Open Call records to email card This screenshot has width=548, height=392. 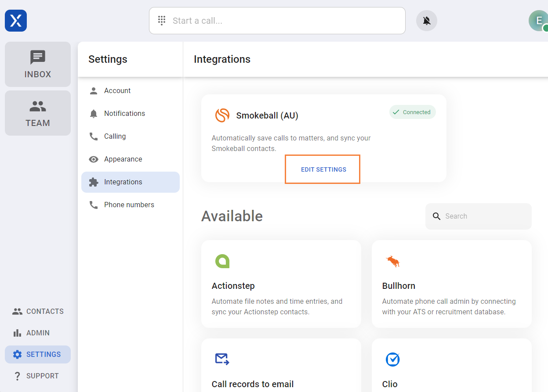point(281,365)
